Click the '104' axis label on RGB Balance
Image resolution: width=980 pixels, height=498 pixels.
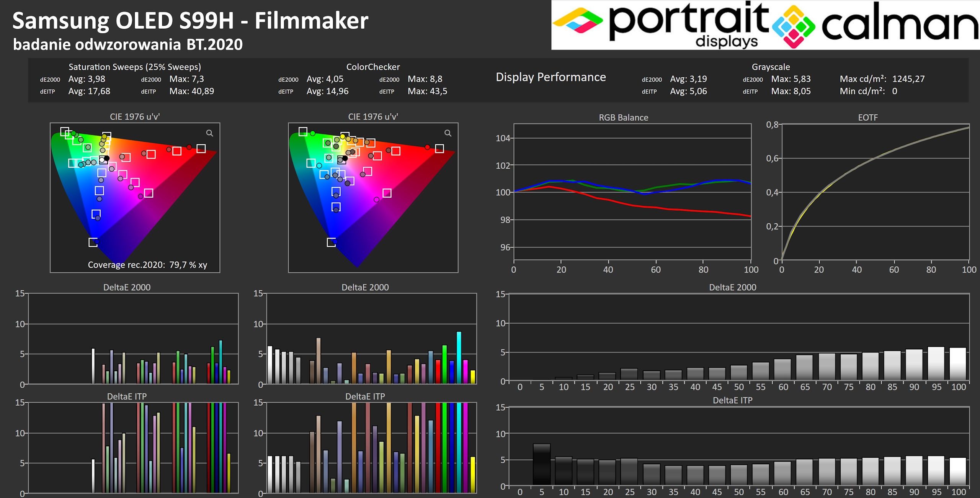(503, 138)
